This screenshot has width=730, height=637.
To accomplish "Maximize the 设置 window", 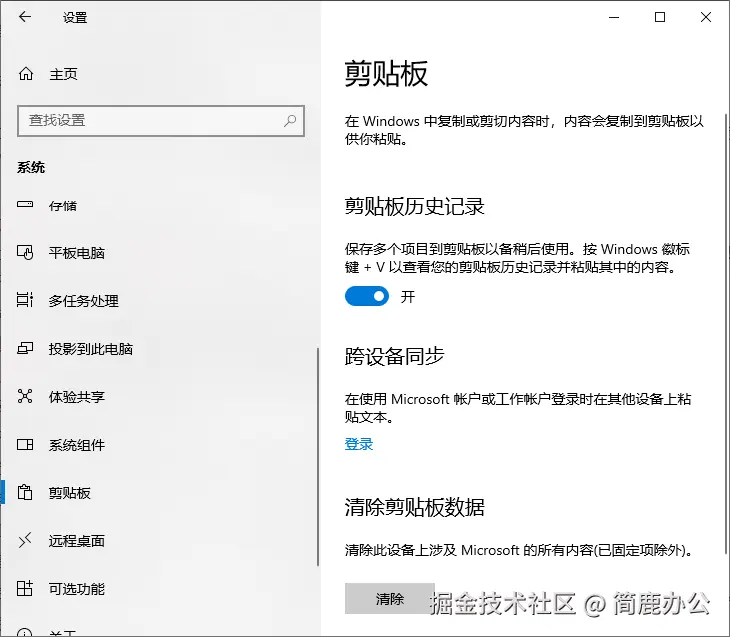I will 660,18.
